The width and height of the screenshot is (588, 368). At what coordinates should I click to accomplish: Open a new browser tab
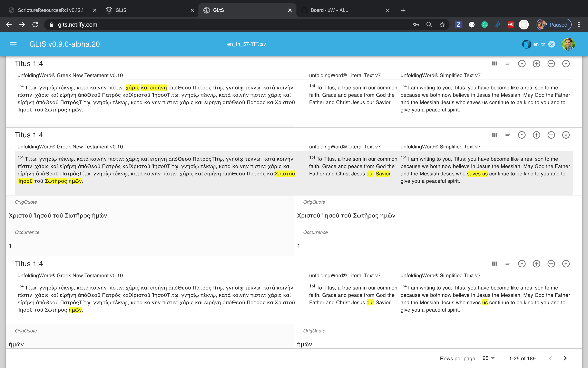click(x=403, y=10)
